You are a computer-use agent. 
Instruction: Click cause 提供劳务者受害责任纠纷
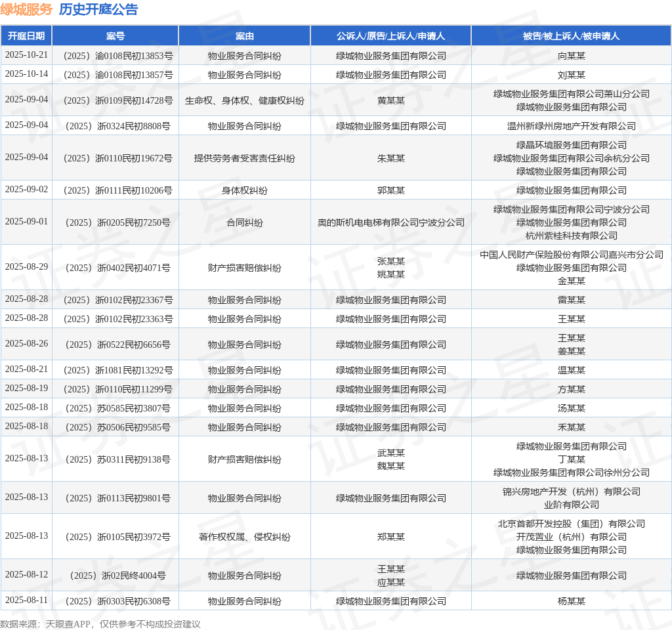[x=244, y=158]
